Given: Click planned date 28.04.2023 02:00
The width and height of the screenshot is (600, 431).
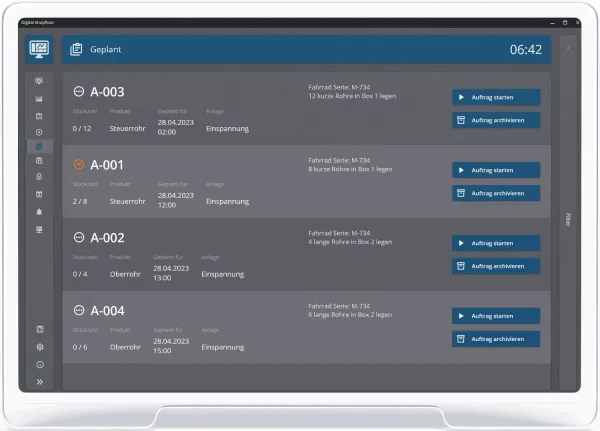Looking at the screenshot, I should pos(176,127).
